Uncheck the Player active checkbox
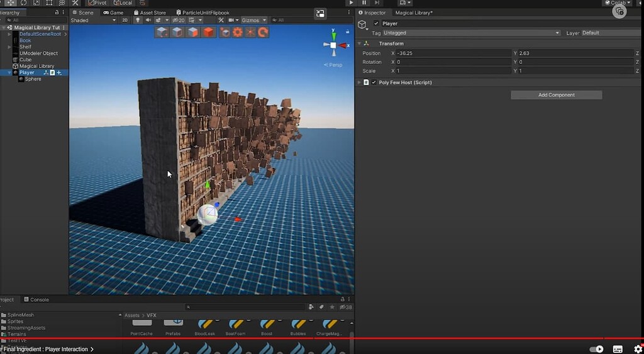644x354 pixels. (x=377, y=24)
